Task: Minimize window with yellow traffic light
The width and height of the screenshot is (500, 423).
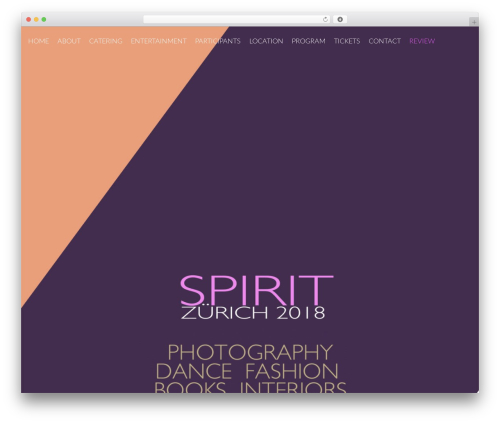Action: click(x=36, y=20)
